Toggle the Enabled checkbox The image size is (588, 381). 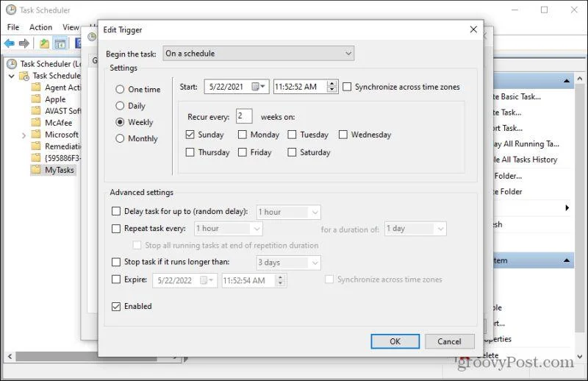[116, 306]
